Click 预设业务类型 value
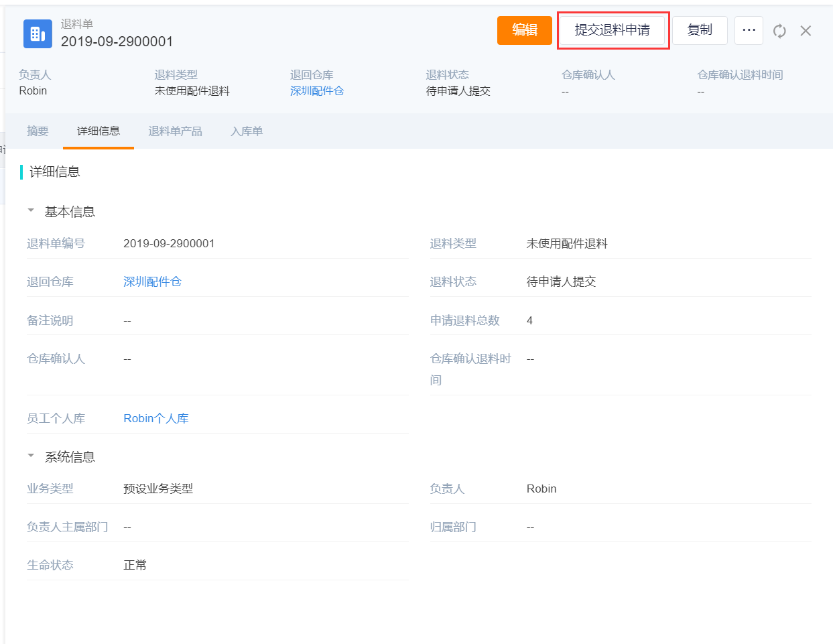833x644 pixels. [x=158, y=489]
